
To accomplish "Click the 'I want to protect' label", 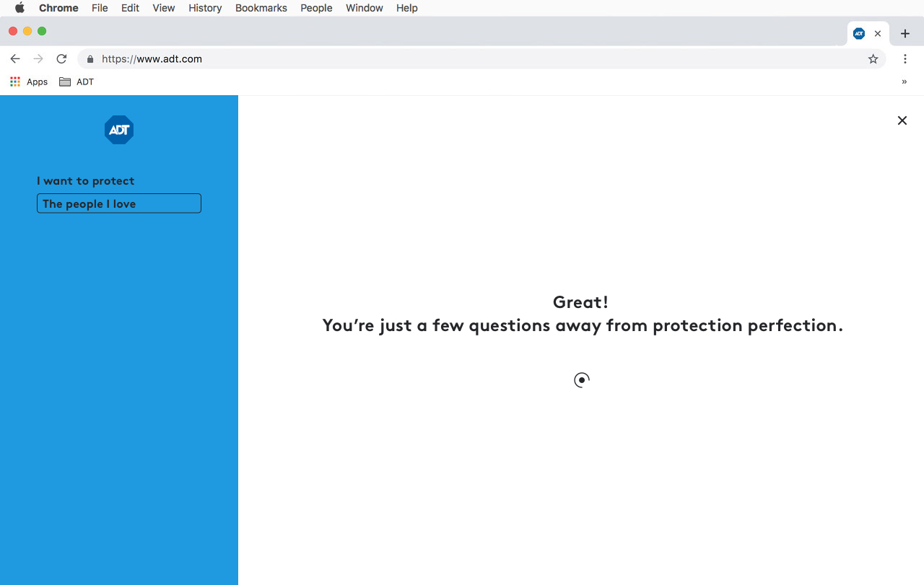I will [x=86, y=181].
